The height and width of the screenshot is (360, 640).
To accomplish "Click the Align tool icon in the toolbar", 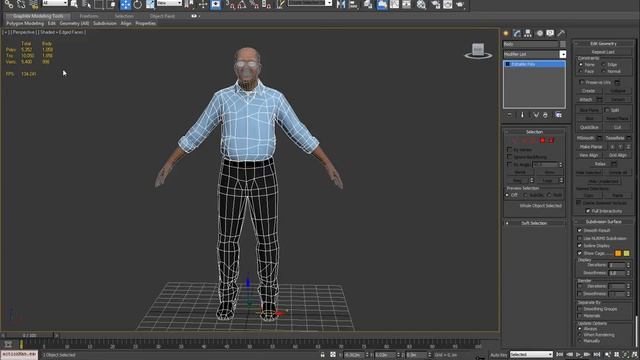I will point(353,4).
